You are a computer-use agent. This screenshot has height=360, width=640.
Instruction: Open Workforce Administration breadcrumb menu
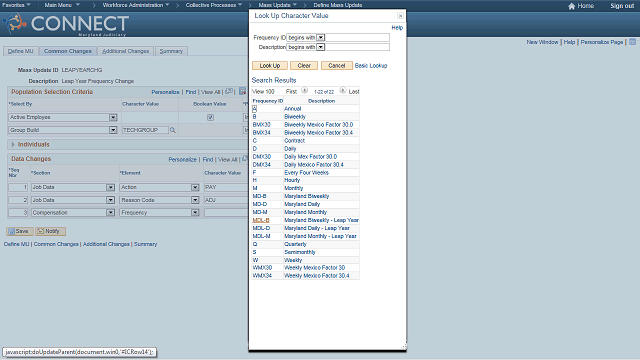[136, 5]
